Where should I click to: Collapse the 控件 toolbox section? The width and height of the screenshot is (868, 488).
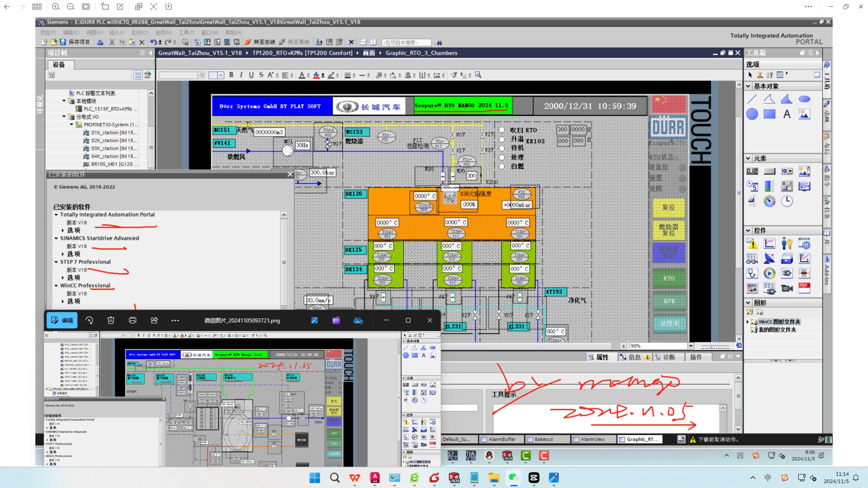748,230
